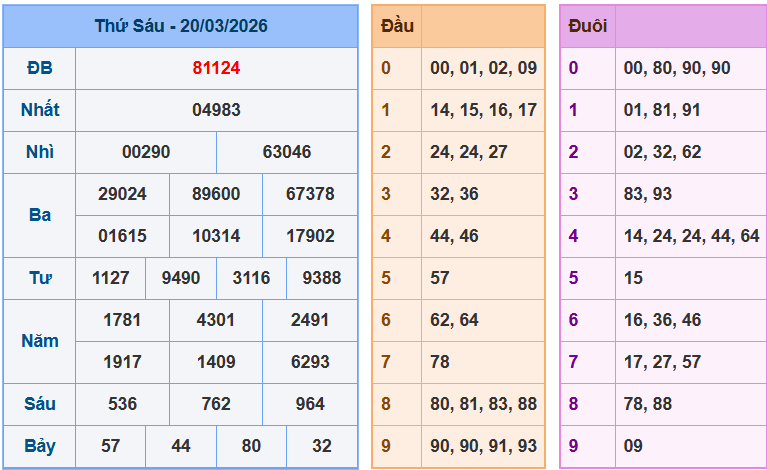Select the Tư prize number 9388
Viewport: 767px width, 470px height.
(x=321, y=278)
